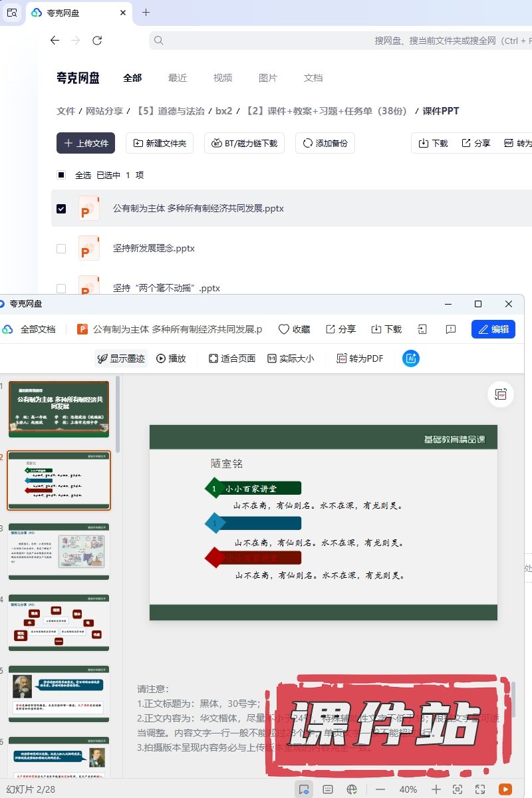Open the 文档 tab
This screenshot has width=532, height=798.
pyautogui.click(x=313, y=78)
